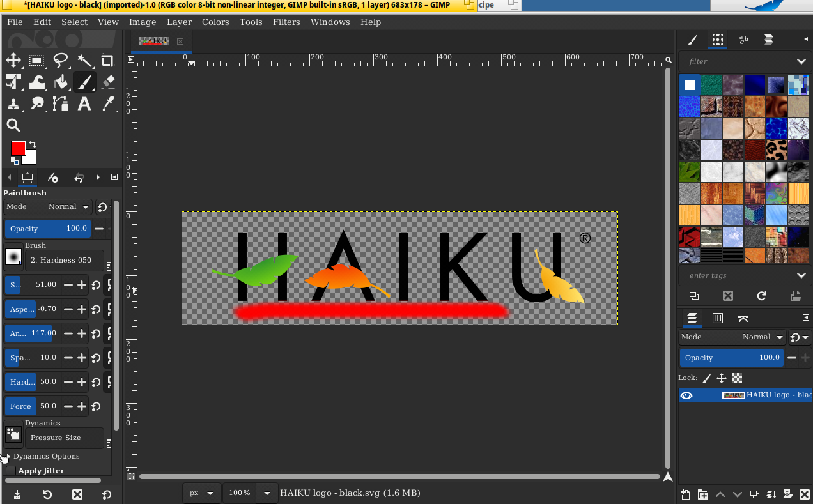
Task: Select the Warp Transform tool
Action: click(x=36, y=82)
